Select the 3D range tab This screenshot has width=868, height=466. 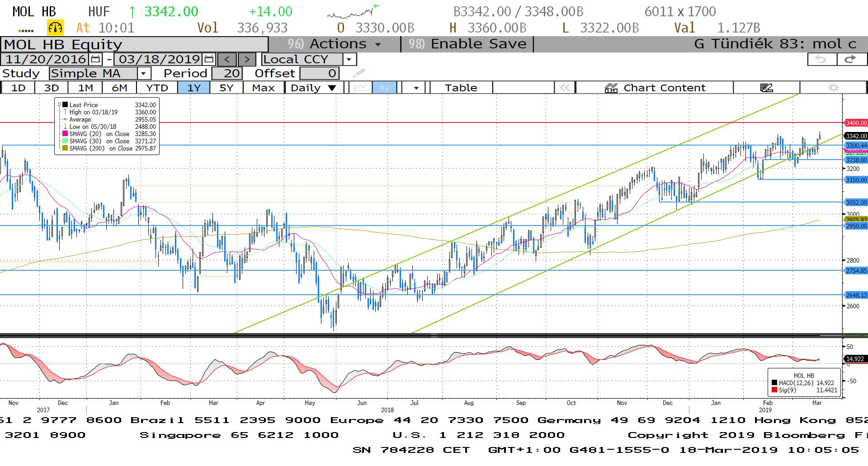point(52,88)
